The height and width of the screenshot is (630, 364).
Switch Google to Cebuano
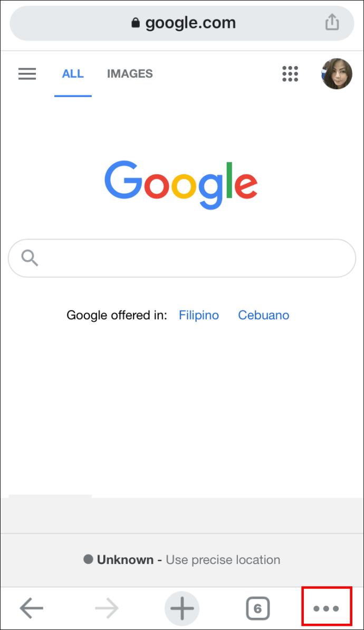[264, 316]
